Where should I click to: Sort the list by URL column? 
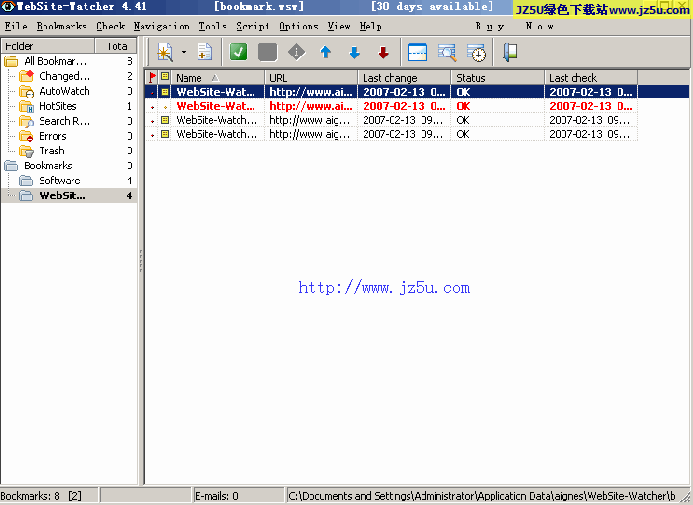pyautogui.click(x=311, y=77)
